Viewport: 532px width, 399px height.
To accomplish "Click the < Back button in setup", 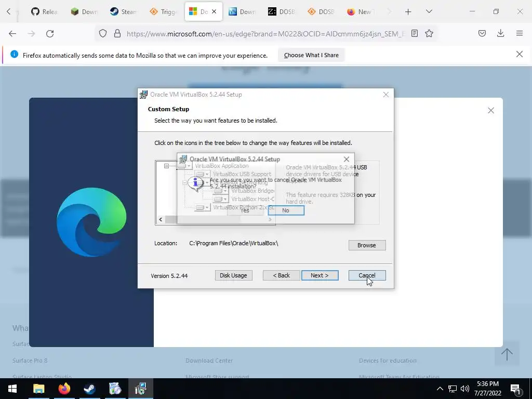I will point(281,275).
